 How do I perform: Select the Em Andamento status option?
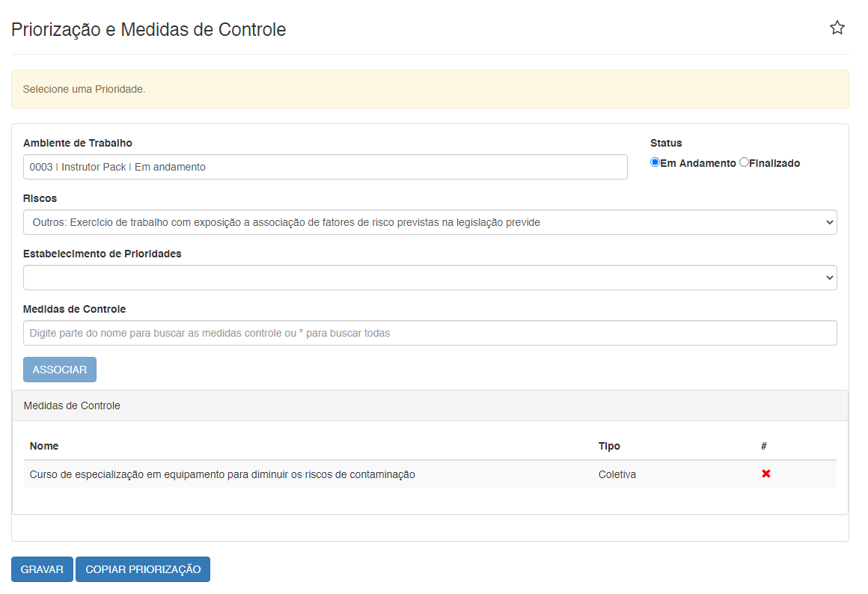coord(655,162)
